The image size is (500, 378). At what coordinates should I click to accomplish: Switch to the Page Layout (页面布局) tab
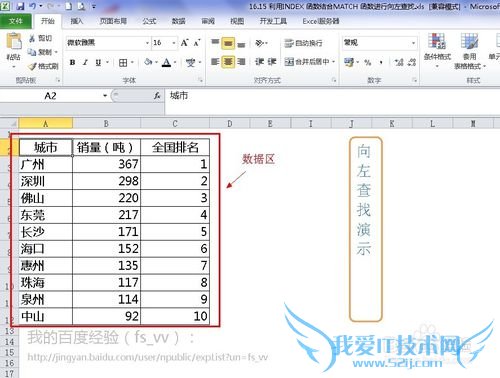point(113,21)
